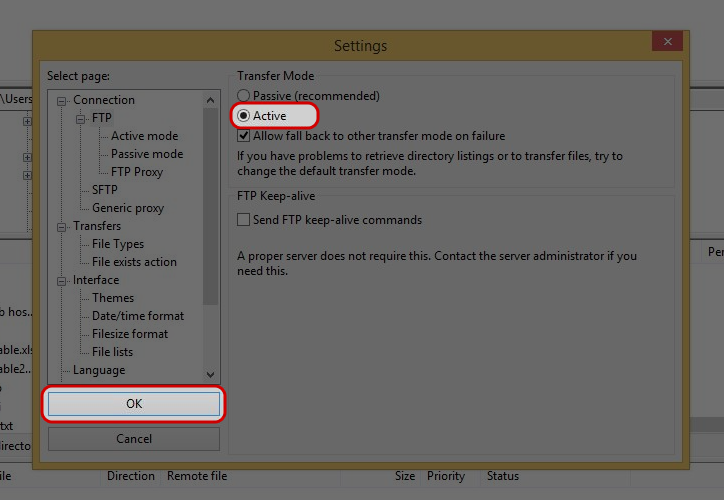Open the Generic proxy settings page
Viewport: 724px width, 500px height.
tap(128, 208)
